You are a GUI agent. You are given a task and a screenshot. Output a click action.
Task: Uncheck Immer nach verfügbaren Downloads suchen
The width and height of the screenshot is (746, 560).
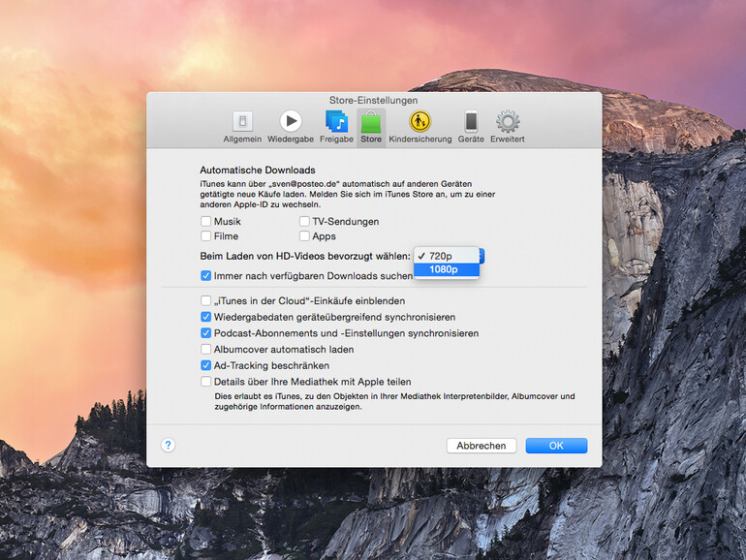205,276
